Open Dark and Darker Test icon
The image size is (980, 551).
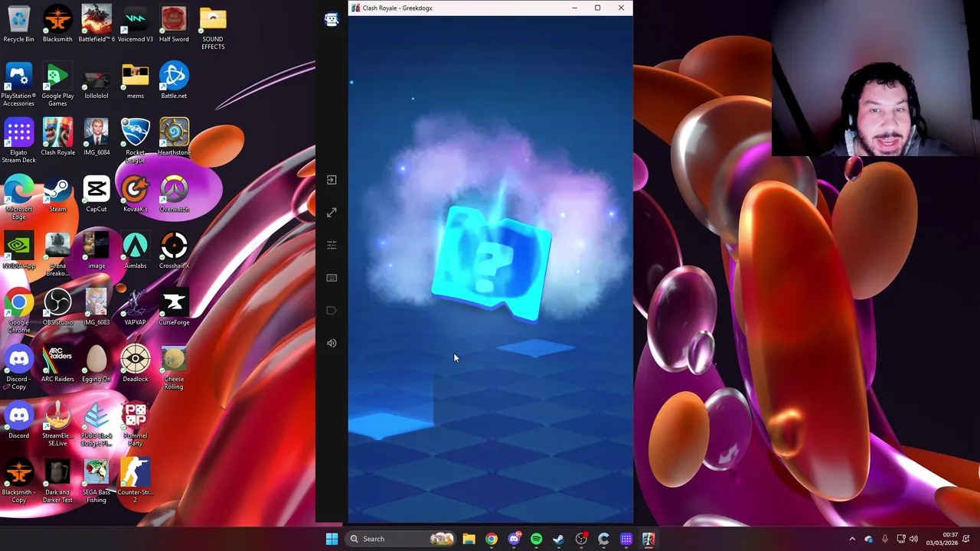point(57,482)
